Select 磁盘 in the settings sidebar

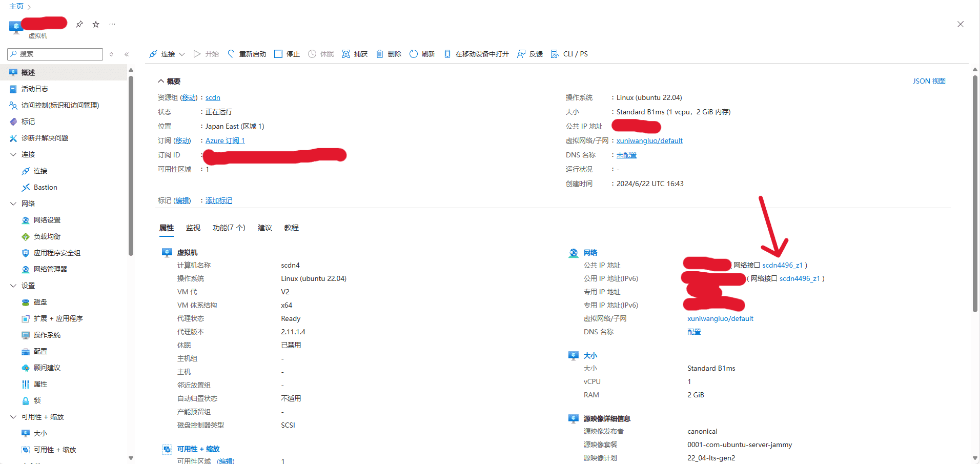(x=39, y=302)
